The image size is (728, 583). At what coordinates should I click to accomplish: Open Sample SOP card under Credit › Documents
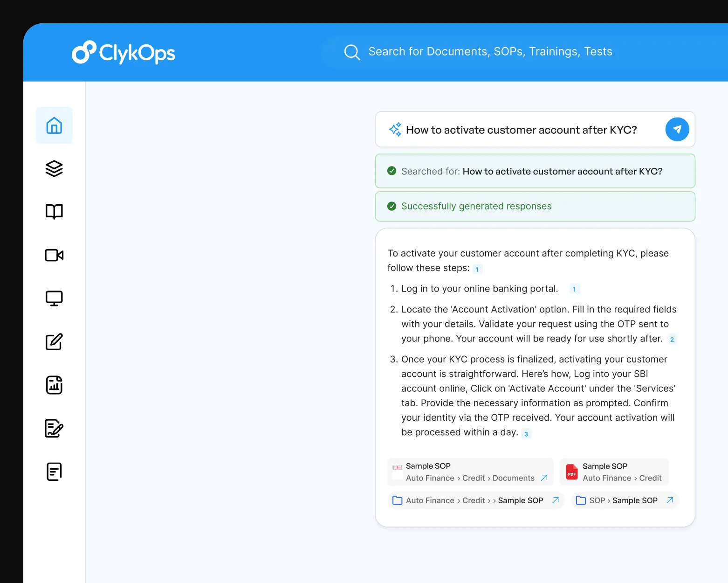tap(470, 472)
